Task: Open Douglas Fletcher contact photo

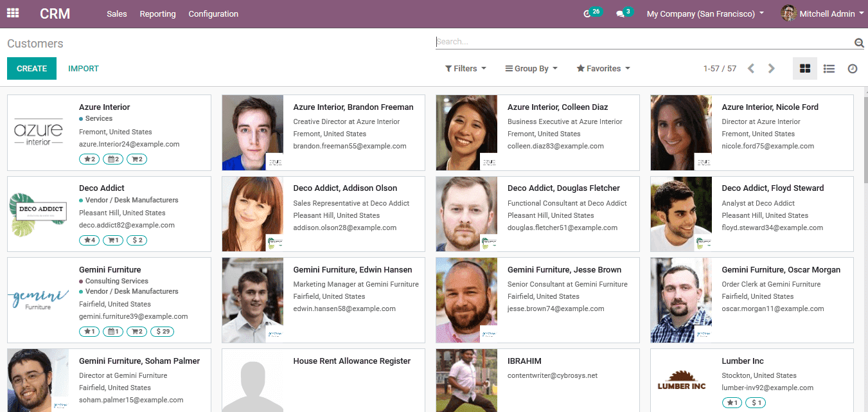Action: (x=466, y=214)
